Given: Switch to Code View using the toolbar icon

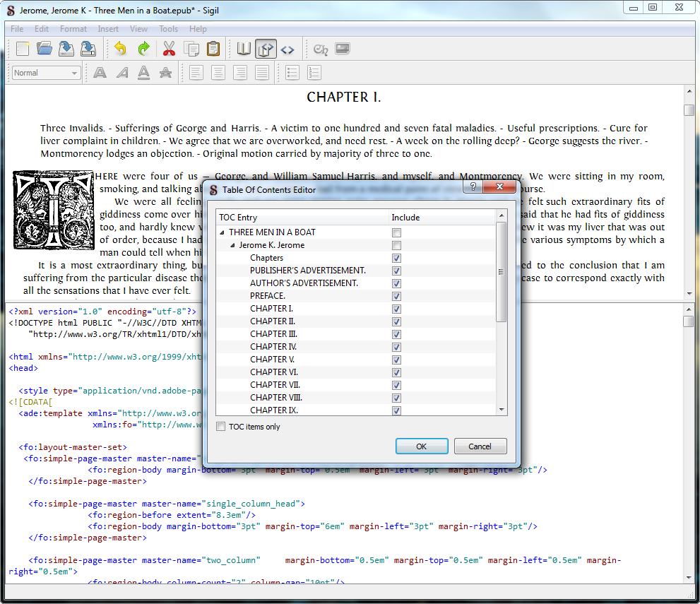Looking at the screenshot, I should pos(287,49).
